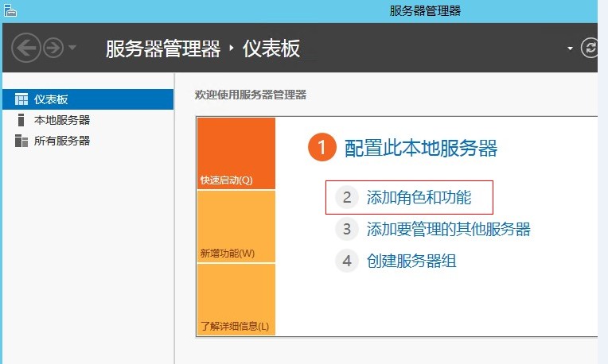This screenshot has height=364, width=608.
Task: Click the orange number 1 circle
Action: point(322,148)
